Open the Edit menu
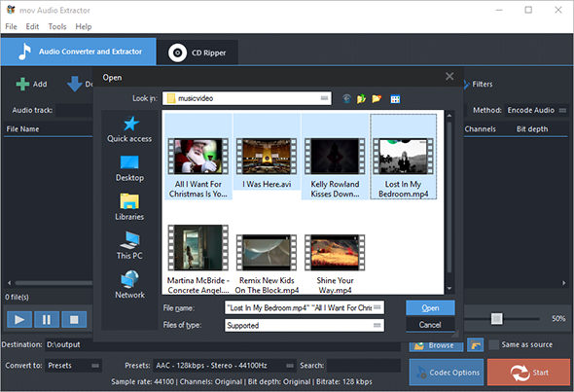 32,26
